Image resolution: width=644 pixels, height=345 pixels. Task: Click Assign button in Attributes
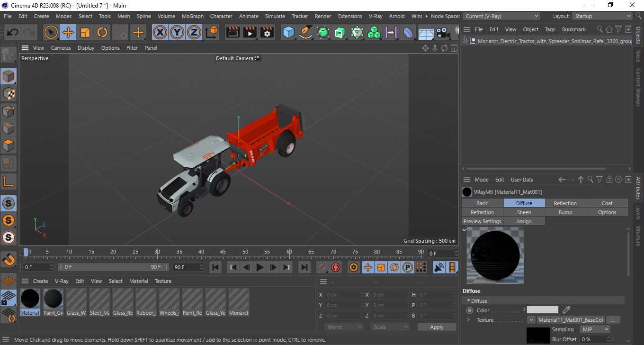(524, 221)
